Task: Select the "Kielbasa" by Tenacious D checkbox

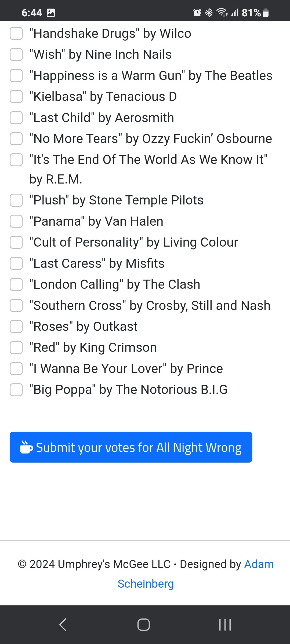Action: tap(16, 96)
